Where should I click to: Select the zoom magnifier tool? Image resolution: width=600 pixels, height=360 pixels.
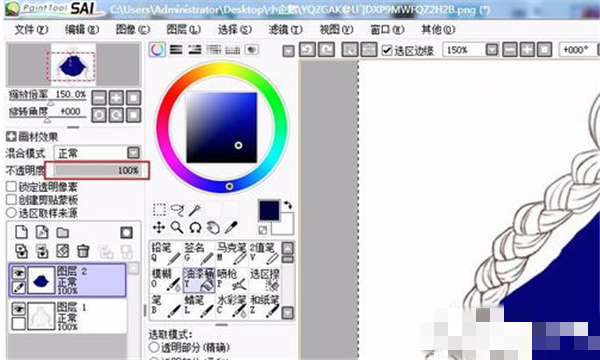tap(177, 228)
